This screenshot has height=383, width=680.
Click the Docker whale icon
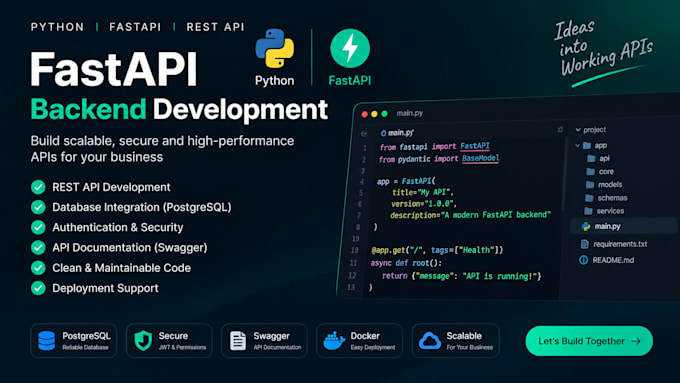pos(334,340)
